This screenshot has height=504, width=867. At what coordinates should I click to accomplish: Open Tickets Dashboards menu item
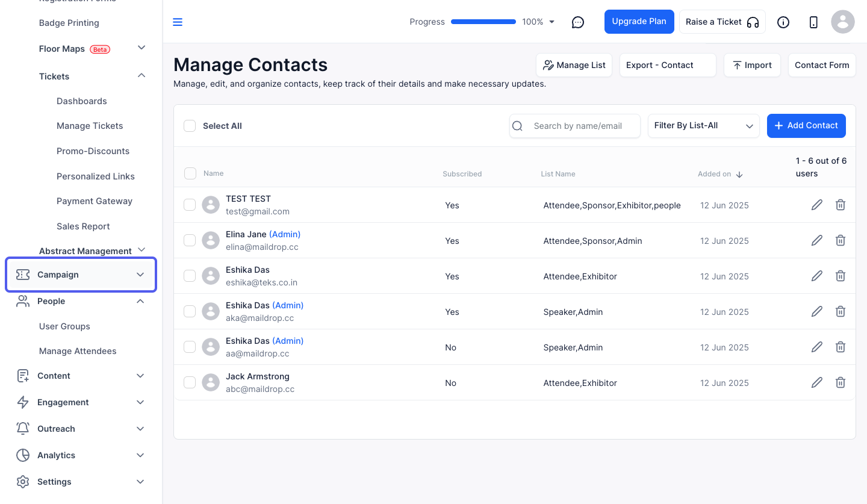[82, 101]
